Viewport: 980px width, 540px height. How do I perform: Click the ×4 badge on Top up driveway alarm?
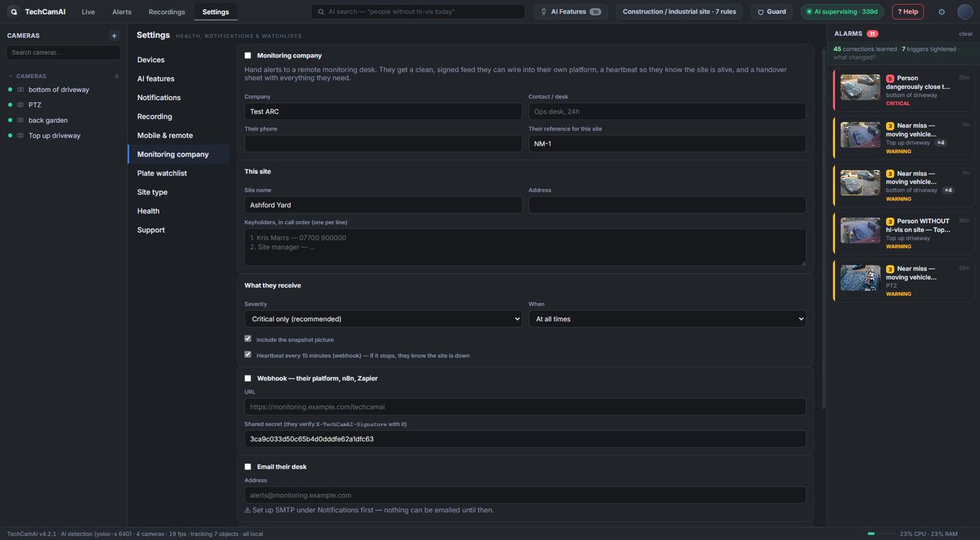941,143
